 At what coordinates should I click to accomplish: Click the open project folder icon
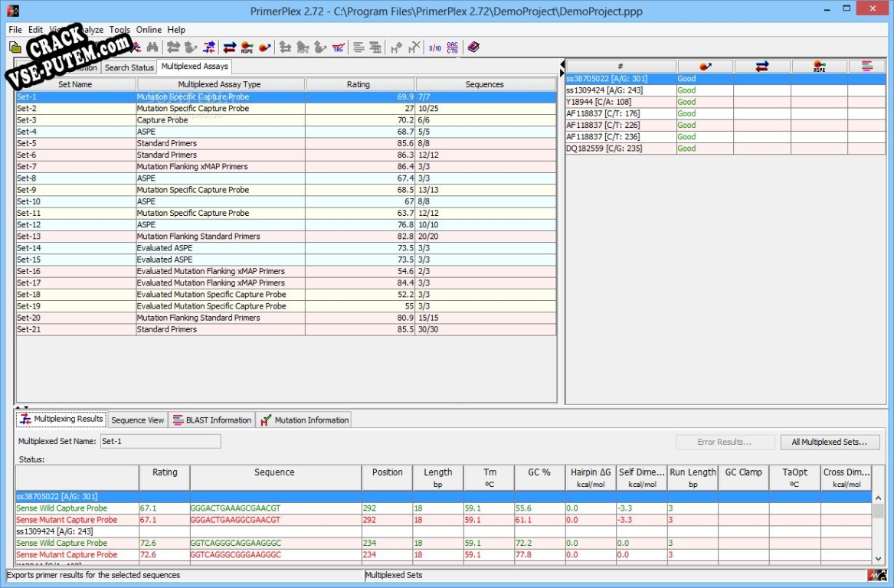click(x=15, y=47)
